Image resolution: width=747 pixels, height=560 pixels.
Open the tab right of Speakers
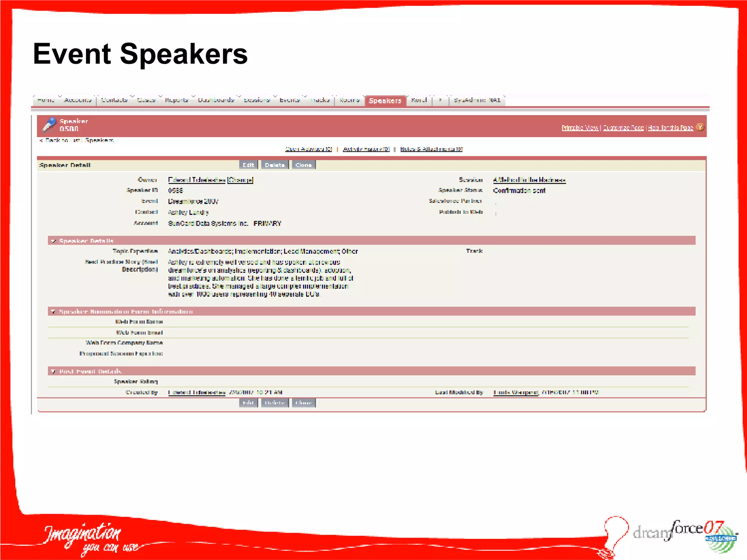pos(419,100)
